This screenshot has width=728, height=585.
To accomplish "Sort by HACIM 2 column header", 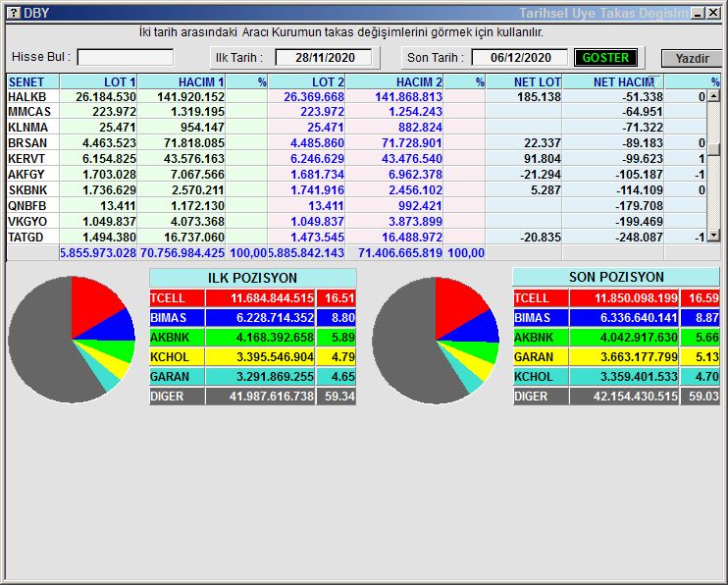I will [394, 81].
